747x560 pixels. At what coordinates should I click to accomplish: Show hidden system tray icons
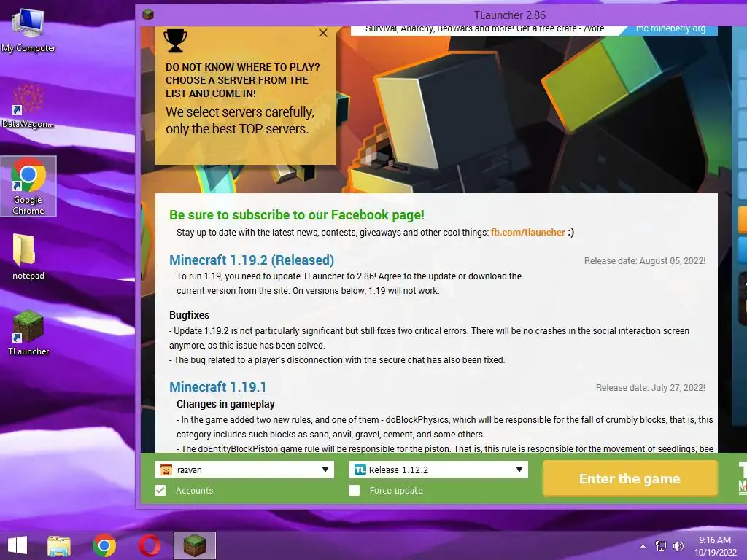[x=643, y=546]
